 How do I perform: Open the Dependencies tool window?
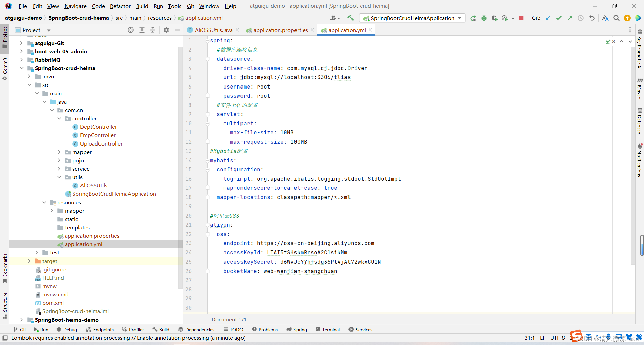196,330
